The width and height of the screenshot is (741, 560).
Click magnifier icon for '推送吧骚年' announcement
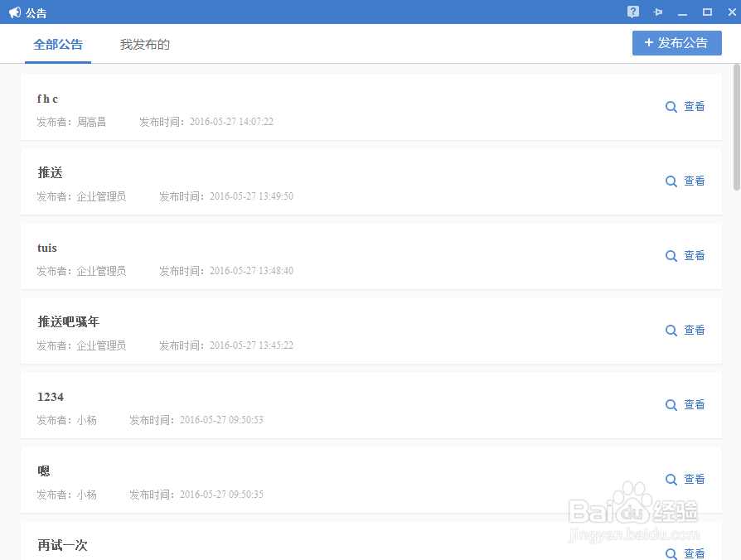pos(671,331)
